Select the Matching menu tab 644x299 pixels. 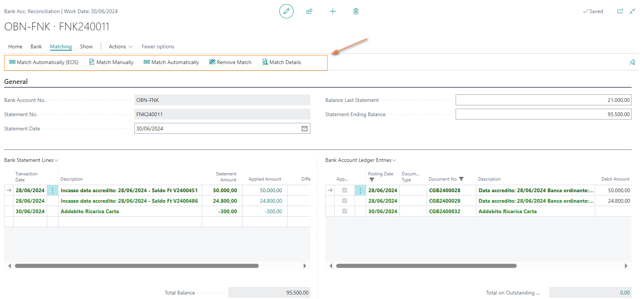61,46
